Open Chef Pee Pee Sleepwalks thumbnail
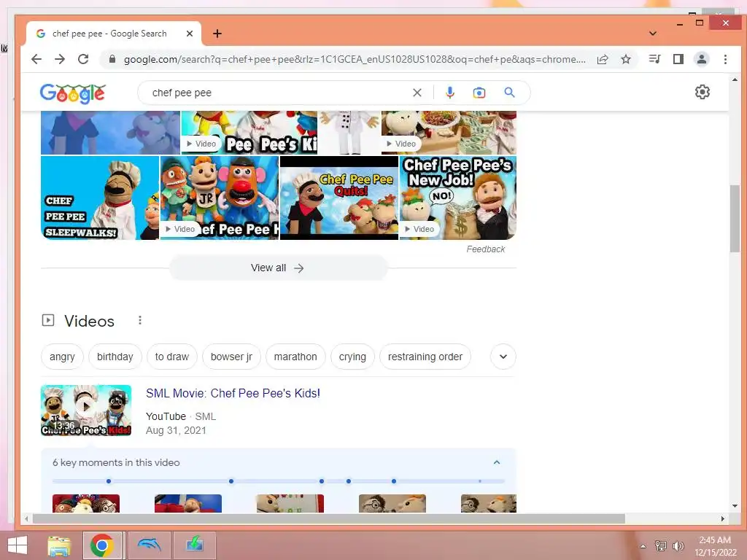This screenshot has width=747, height=560. pyautogui.click(x=99, y=198)
